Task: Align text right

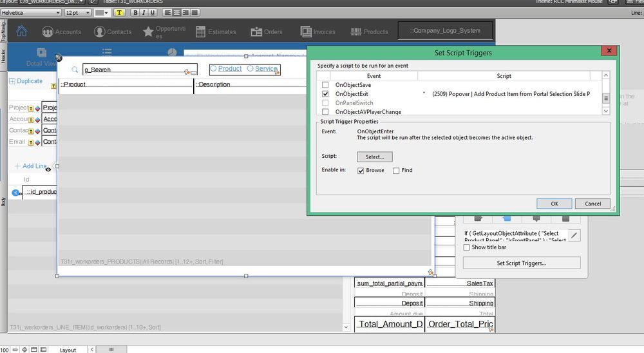Action: tap(185, 13)
